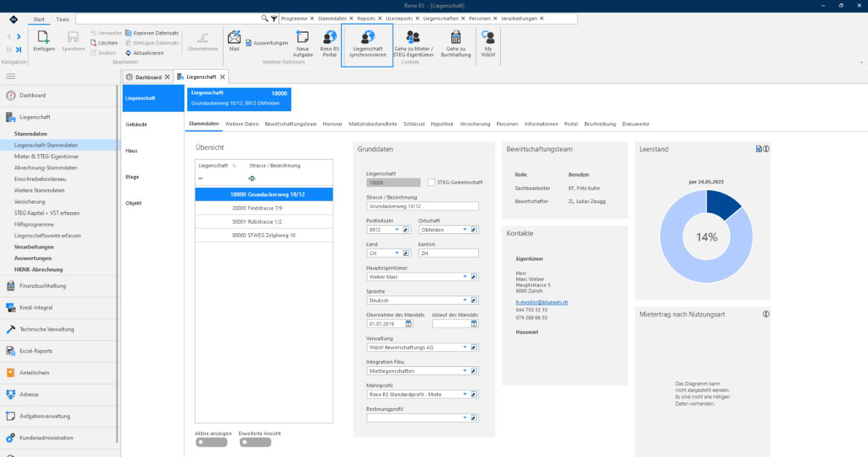
Task: Expand the Integration Fibu dropdown
Action: tap(465, 371)
